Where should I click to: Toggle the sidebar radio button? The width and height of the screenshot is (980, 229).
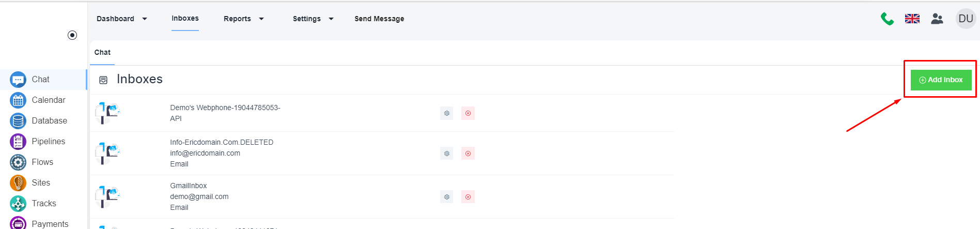pyautogui.click(x=72, y=35)
